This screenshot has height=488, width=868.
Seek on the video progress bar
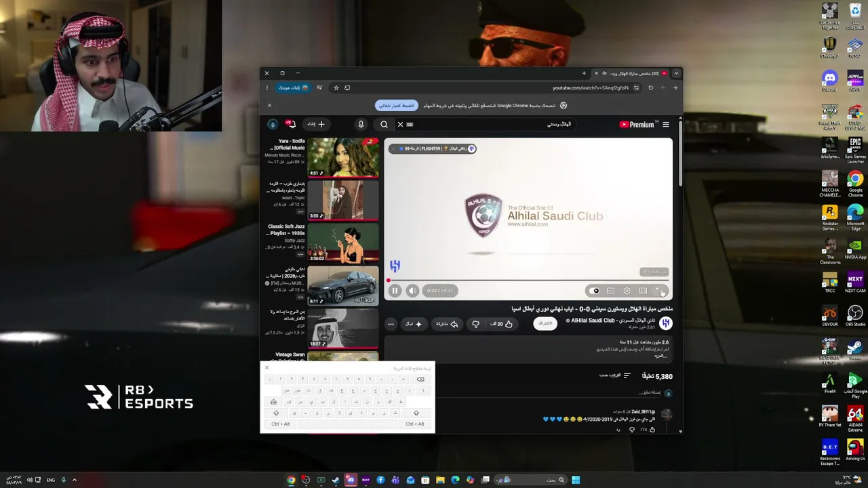(528, 280)
